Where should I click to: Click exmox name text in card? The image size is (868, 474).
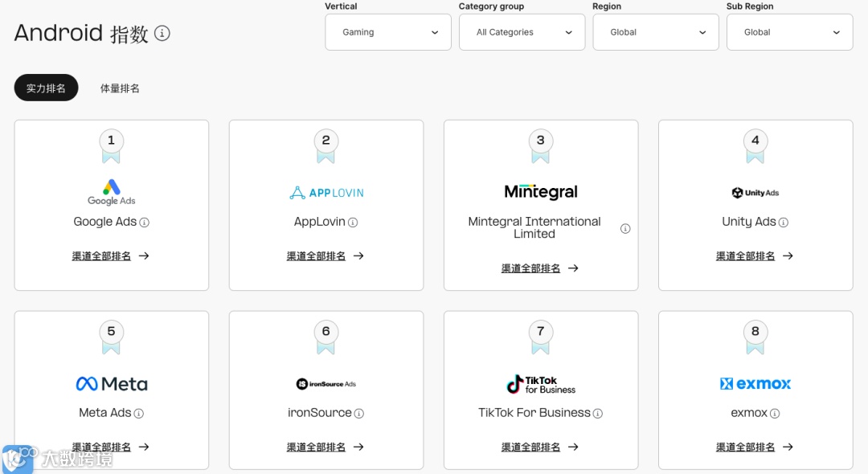(x=749, y=413)
